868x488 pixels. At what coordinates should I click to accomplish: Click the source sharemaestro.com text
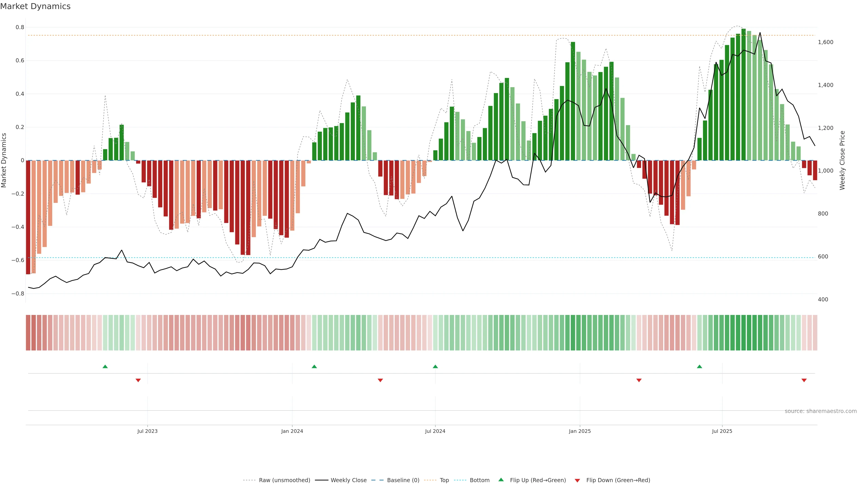coord(821,411)
